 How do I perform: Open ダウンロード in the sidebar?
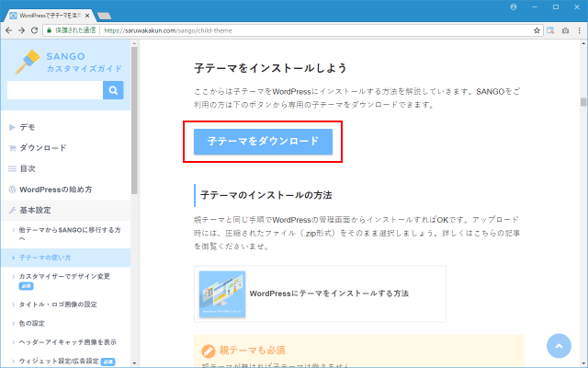coord(43,148)
